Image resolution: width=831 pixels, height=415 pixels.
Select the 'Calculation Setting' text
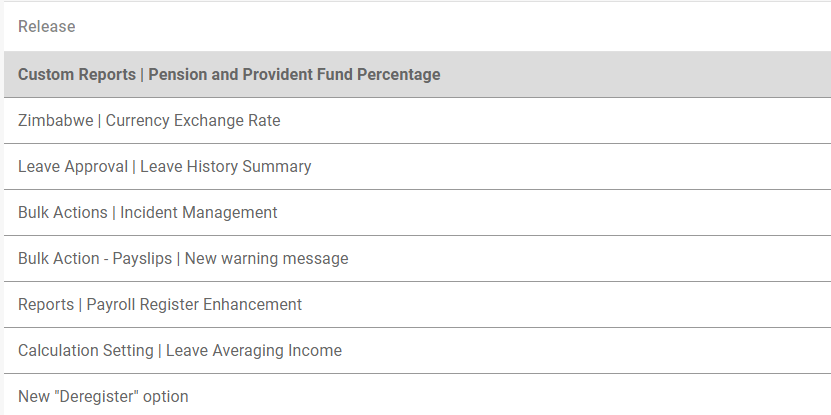coord(85,351)
